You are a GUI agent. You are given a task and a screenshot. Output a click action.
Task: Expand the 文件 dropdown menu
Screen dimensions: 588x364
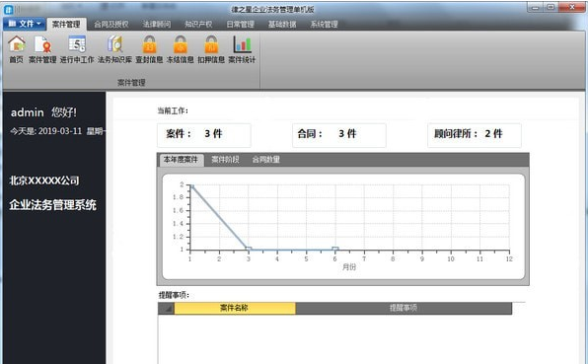25,24
